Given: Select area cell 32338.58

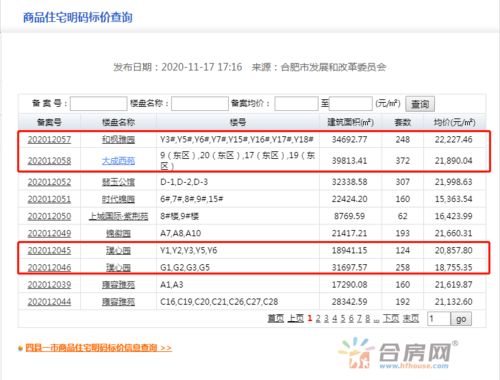Looking at the screenshot, I should pos(349,182).
